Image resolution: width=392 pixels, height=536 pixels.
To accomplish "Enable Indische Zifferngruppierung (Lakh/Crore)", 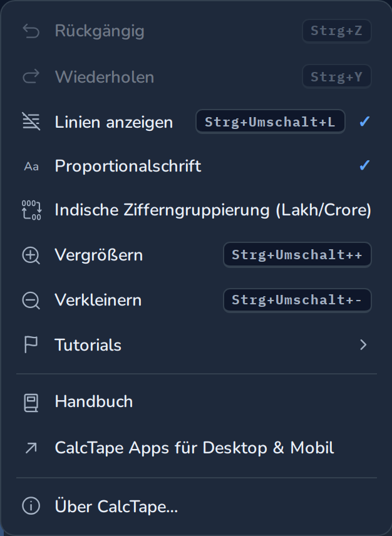I will coord(196,210).
